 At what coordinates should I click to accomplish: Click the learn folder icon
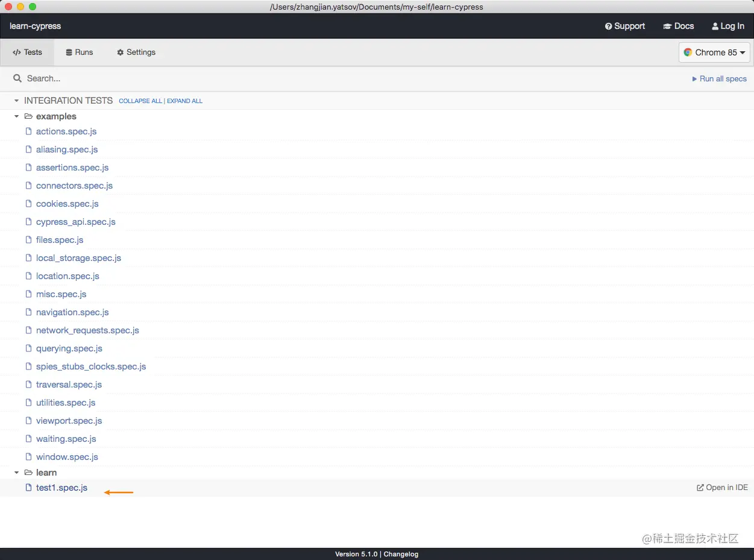(28, 473)
